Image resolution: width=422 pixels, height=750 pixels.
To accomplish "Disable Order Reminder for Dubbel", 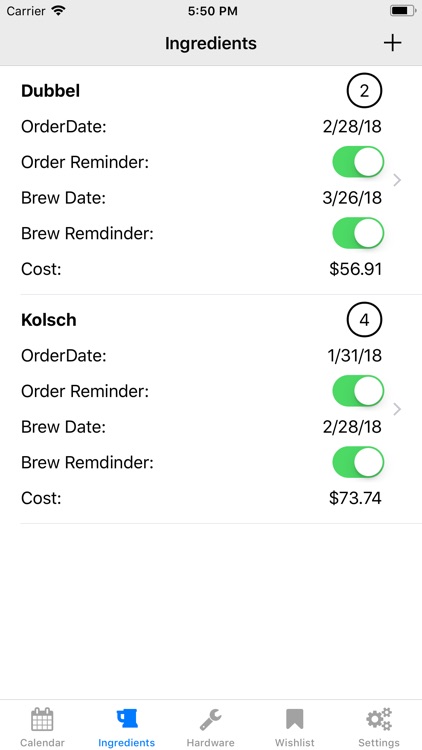I will point(358,162).
